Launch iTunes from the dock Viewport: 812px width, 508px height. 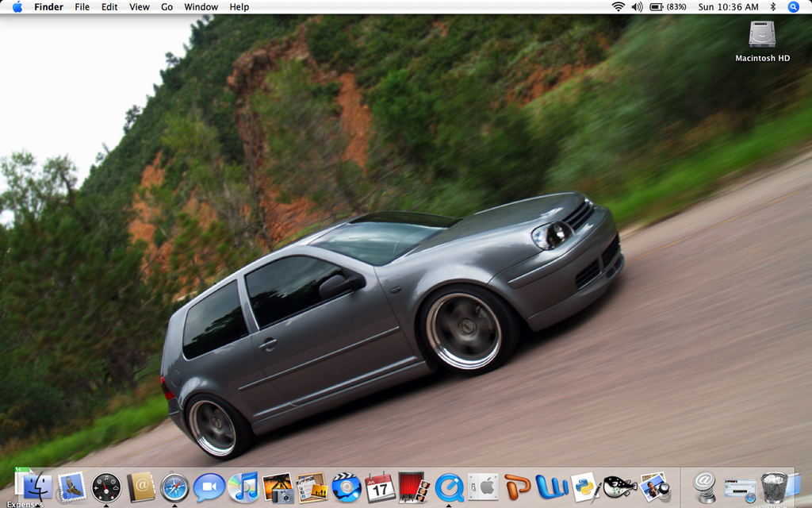coord(243,487)
